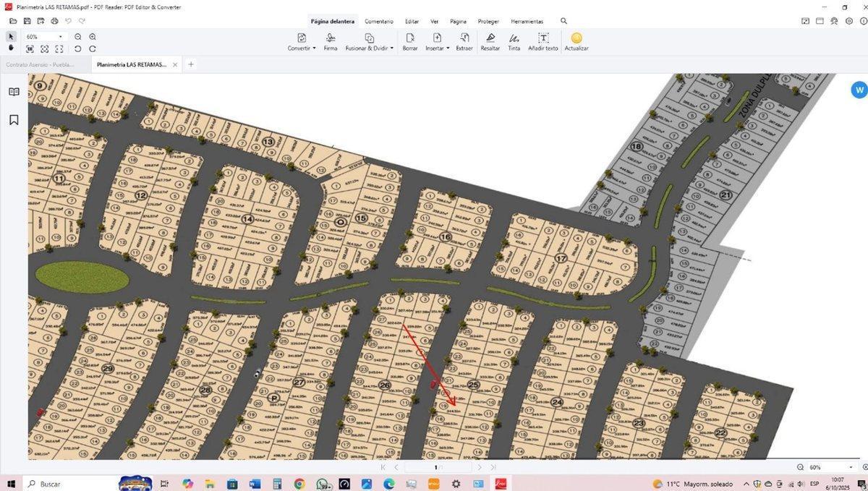Image resolution: width=868 pixels, height=491 pixels.
Task: Open the Página tab
Action: coord(459,21)
